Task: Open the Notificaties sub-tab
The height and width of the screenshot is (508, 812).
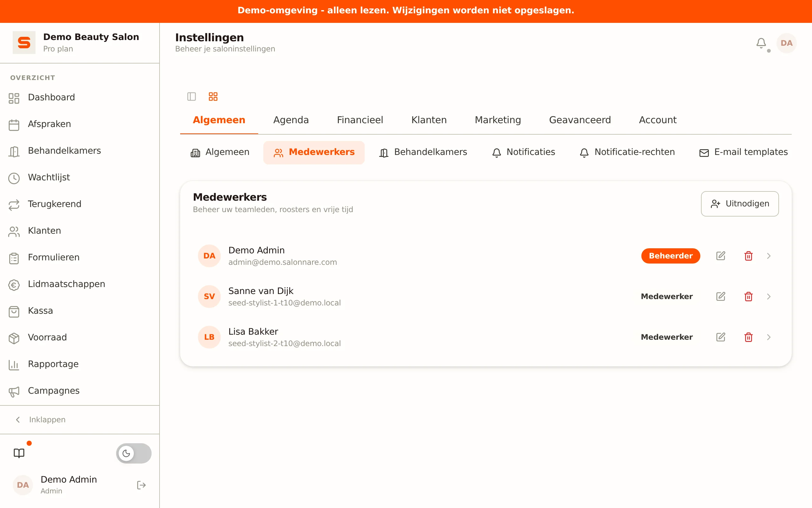Action: pos(523,152)
